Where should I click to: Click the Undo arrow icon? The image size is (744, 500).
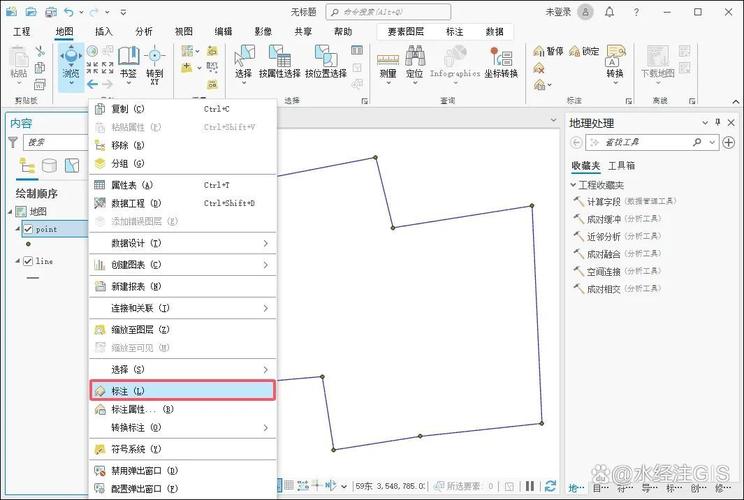click(x=69, y=12)
